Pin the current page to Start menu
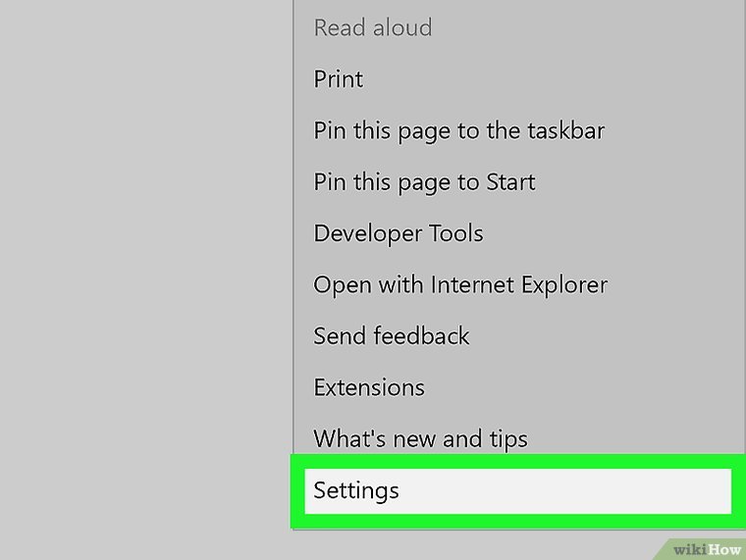Viewport: 746px width, 560px height. pos(424,181)
